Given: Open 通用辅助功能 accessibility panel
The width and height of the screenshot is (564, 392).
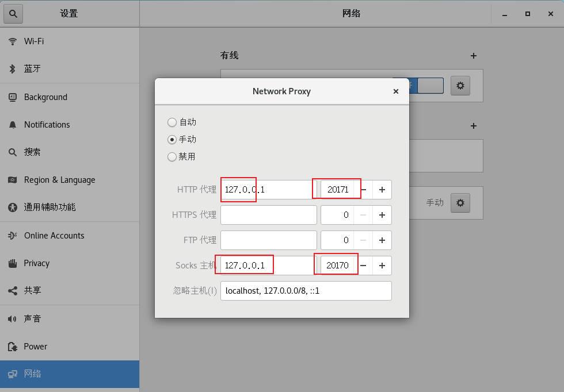Looking at the screenshot, I should click(70, 207).
